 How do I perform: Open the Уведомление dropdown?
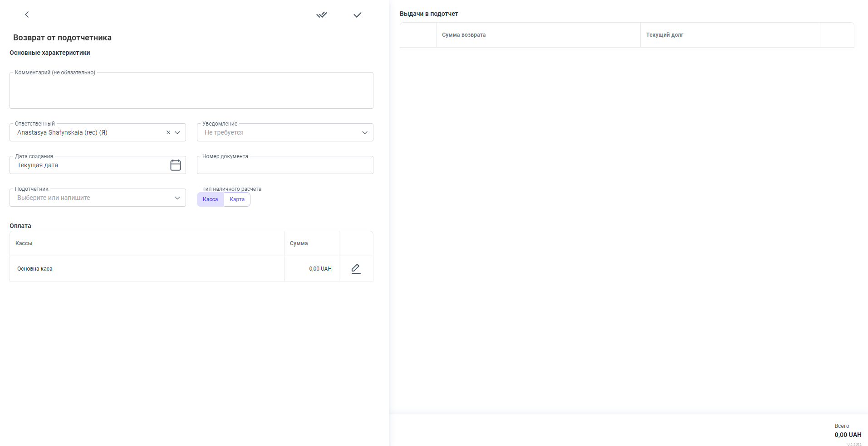(285, 132)
